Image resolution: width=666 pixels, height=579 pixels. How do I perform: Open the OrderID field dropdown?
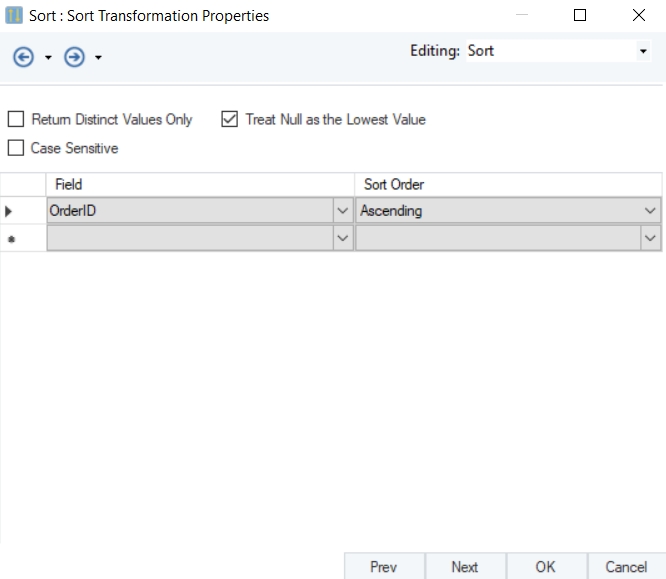pos(343,211)
